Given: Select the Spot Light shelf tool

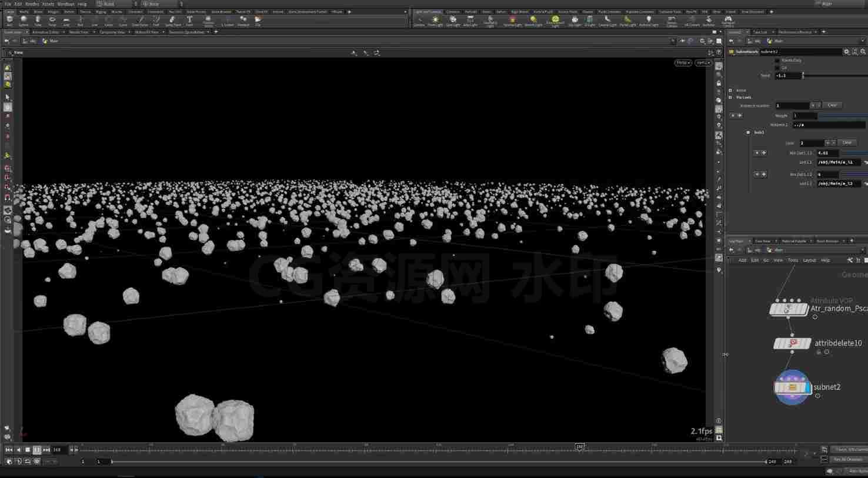Looking at the screenshot, I should coord(453,21).
